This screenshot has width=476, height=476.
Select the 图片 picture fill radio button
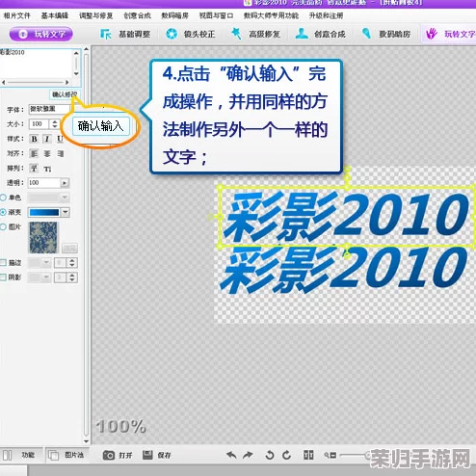point(3,226)
